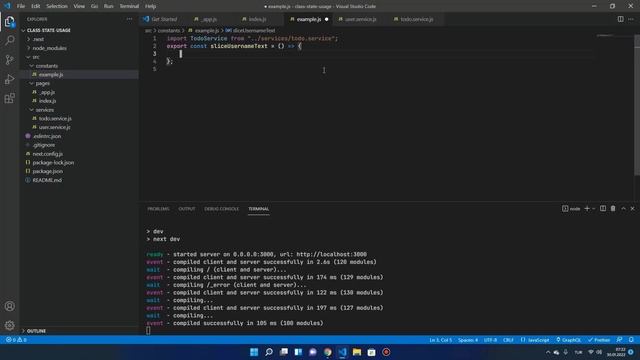This screenshot has height=360, width=640.
Task: Switch to the todo.service.js editor tab
Action: (x=416, y=19)
